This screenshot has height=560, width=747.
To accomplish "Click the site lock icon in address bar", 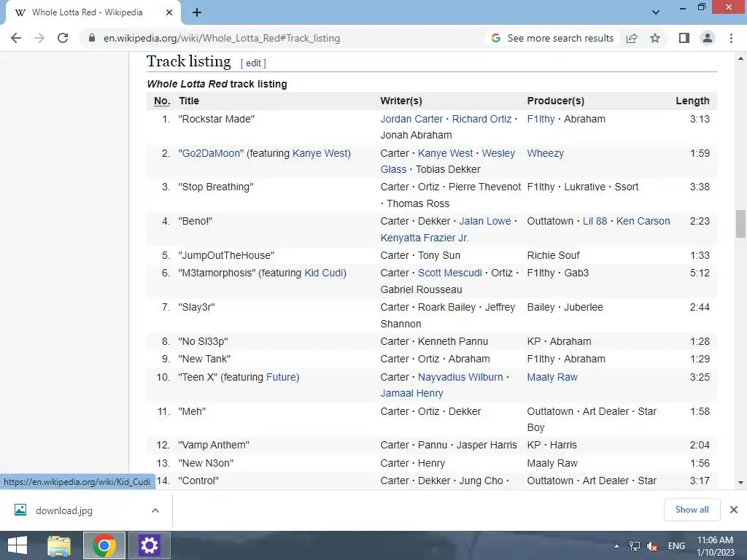I will [x=92, y=38].
